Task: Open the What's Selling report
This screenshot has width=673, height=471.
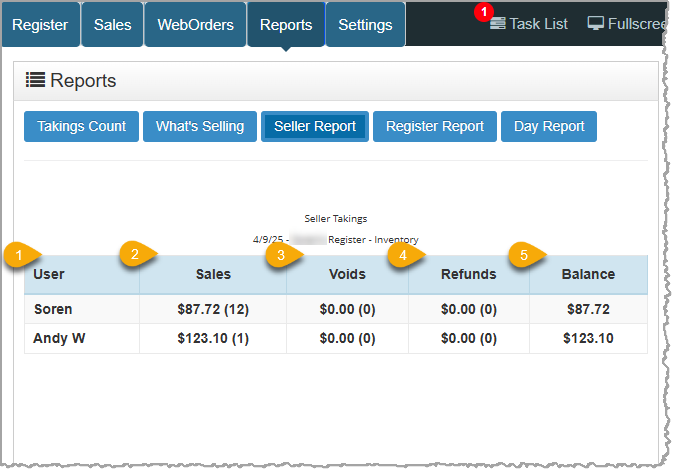Action: [x=200, y=126]
